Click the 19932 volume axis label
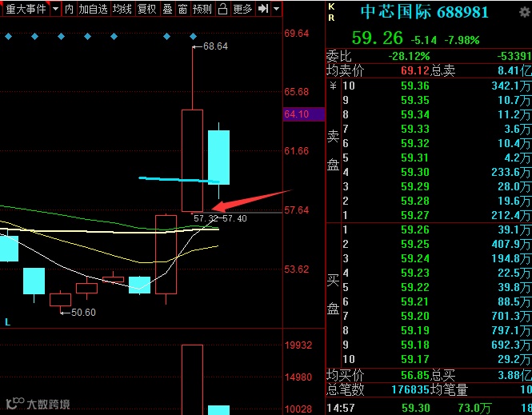This screenshot has height=415, width=532. tap(298, 345)
